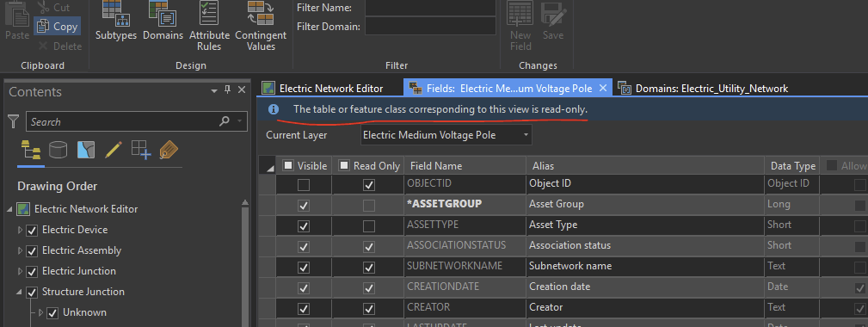Close the Contents pane
The image size is (868, 327).
[x=242, y=90]
